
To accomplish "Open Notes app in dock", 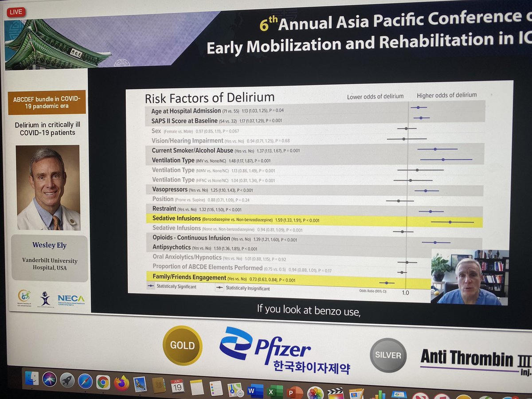I will (196, 387).
